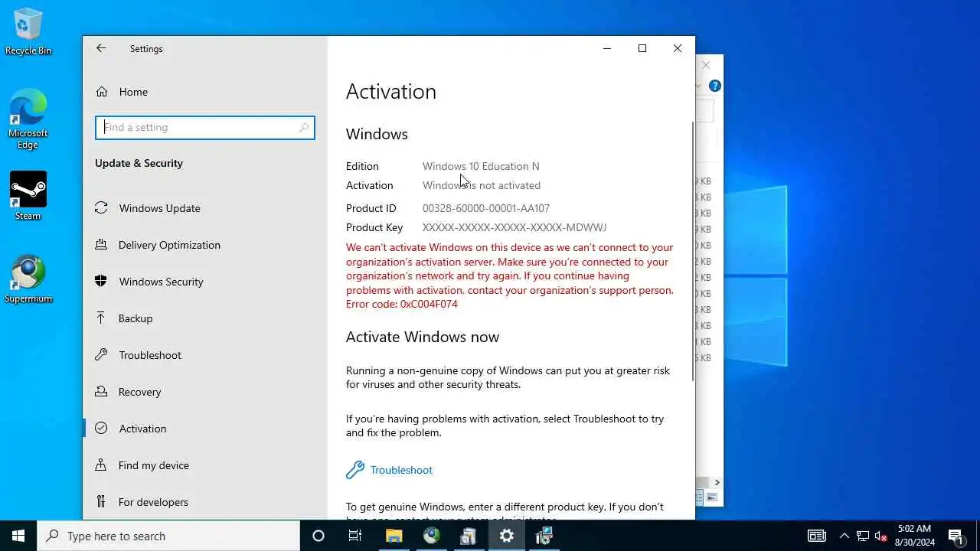Click the Find a setting search box

[204, 128]
